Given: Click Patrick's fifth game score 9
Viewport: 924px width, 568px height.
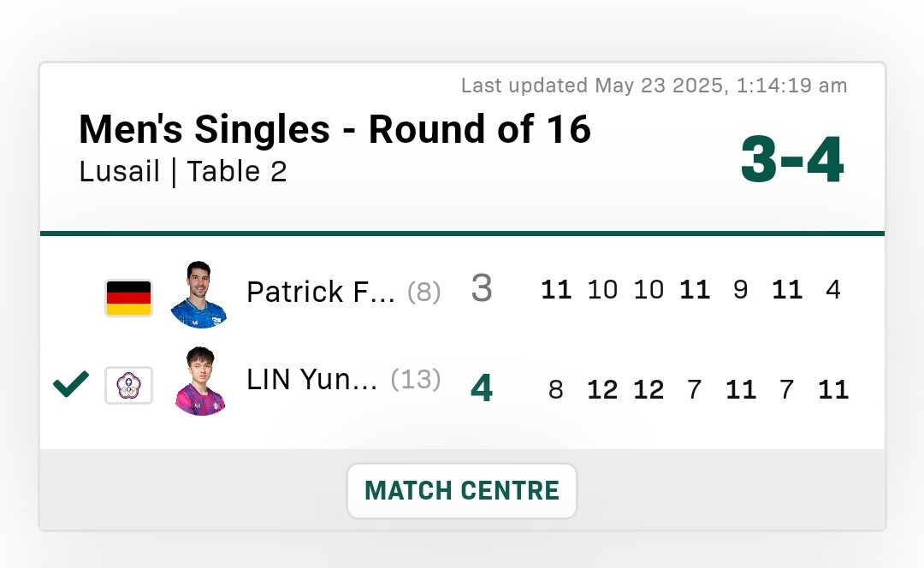Looking at the screenshot, I should pyautogui.click(x=741, y=289).
